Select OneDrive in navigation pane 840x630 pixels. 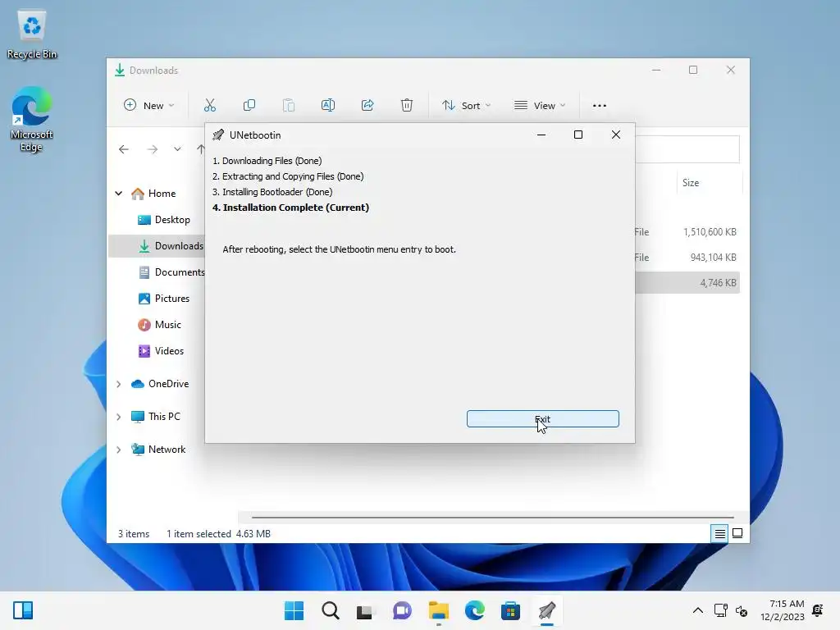point(160,384)
